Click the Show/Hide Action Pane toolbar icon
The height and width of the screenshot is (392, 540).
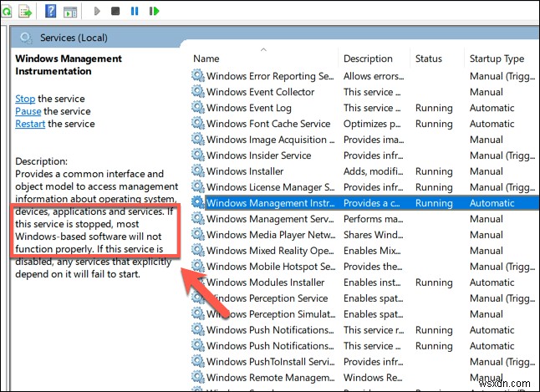click(x=70, y=12)
